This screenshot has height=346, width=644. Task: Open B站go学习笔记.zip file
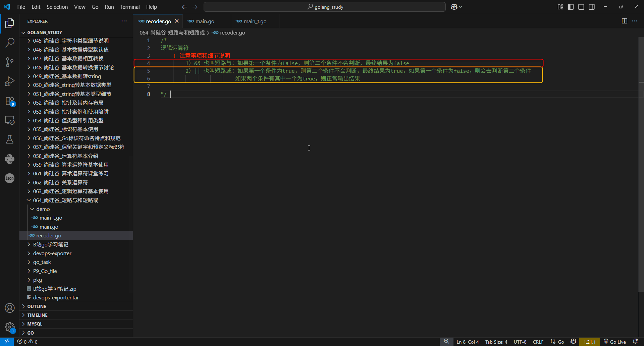[x=76, y=289]
